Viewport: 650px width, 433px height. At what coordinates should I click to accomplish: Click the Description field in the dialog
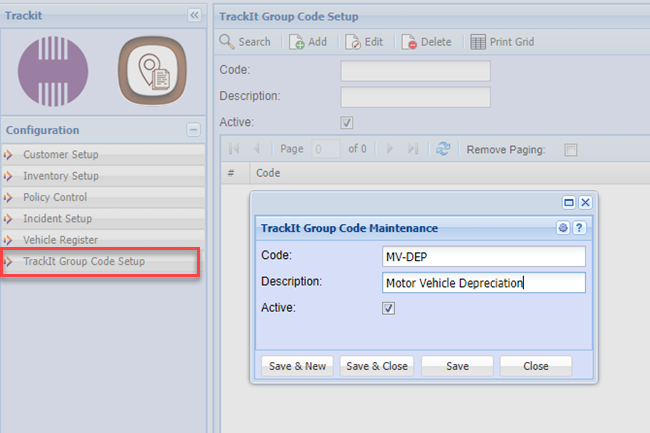(x=483, y=283)
